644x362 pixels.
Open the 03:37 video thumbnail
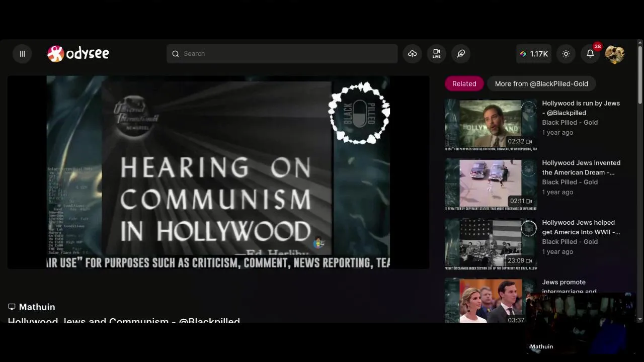click(485, 301)
